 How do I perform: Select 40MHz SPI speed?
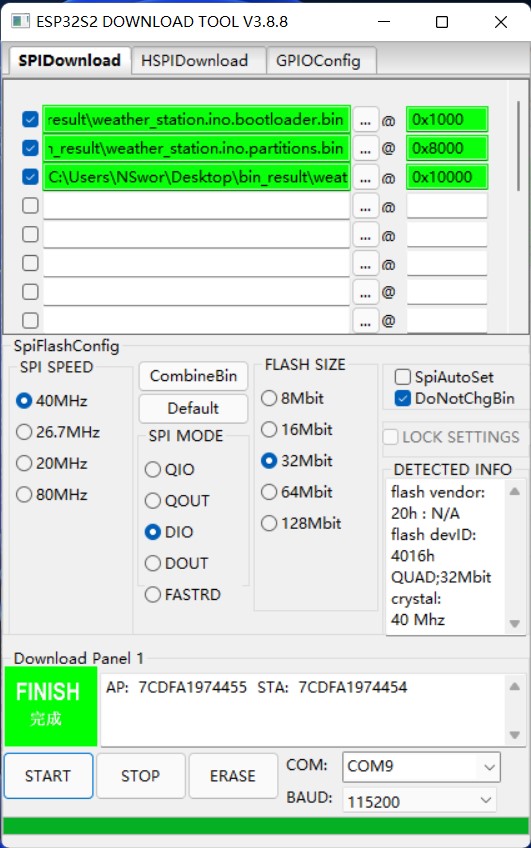tap(52, 401)
